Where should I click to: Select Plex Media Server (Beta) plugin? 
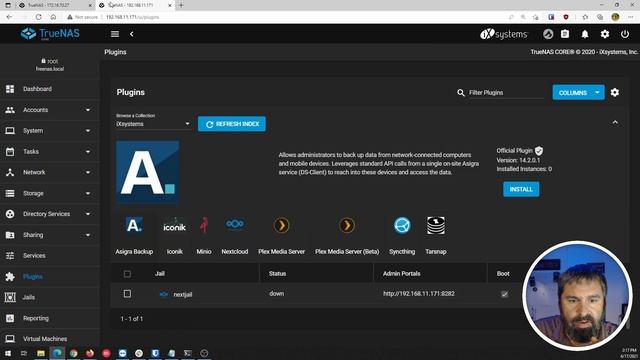coord(347,225)
